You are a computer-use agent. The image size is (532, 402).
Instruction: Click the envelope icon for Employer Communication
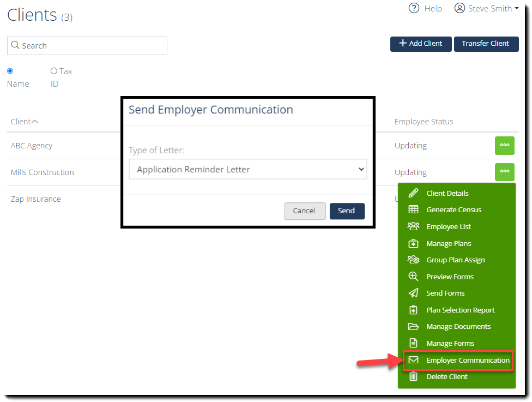[x=413, y=360]
